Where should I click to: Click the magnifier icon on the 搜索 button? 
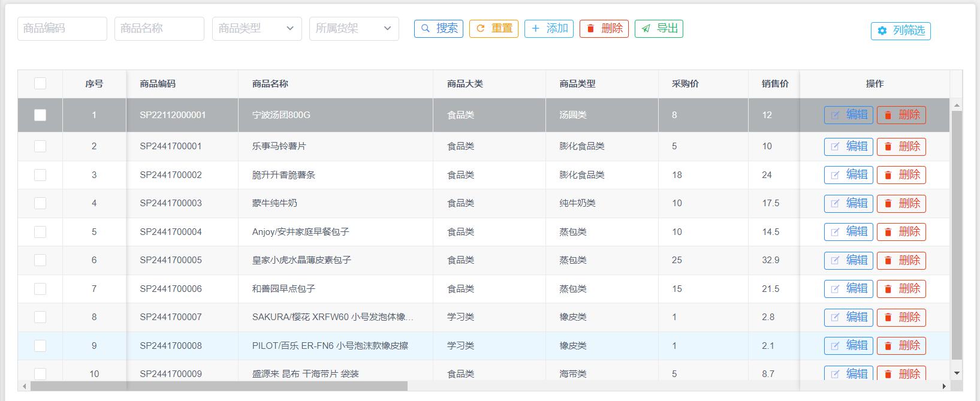pyautogui.click(x=426, y=28)
